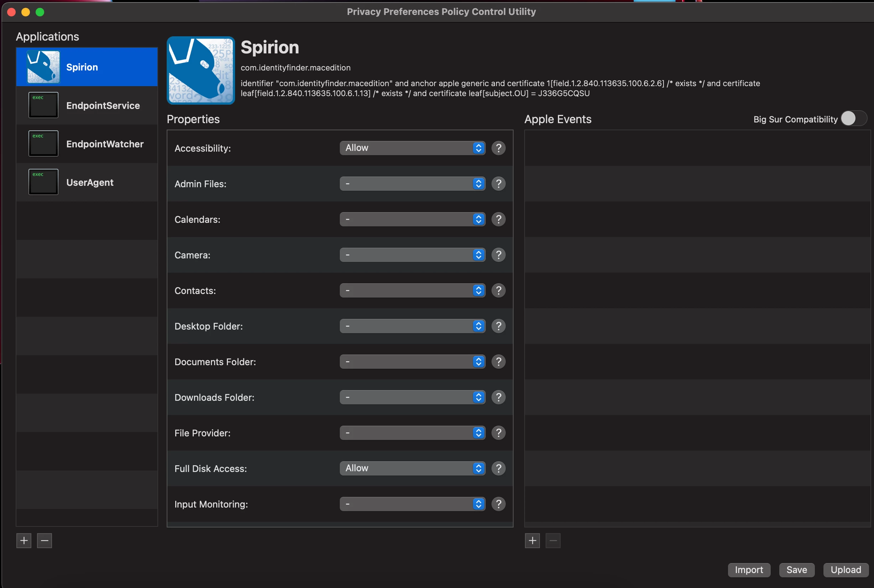Image resolution: width=874 pixels, height=588 pixels.
Task: Click the EndpointService exec icon
Action: [43, 105]
